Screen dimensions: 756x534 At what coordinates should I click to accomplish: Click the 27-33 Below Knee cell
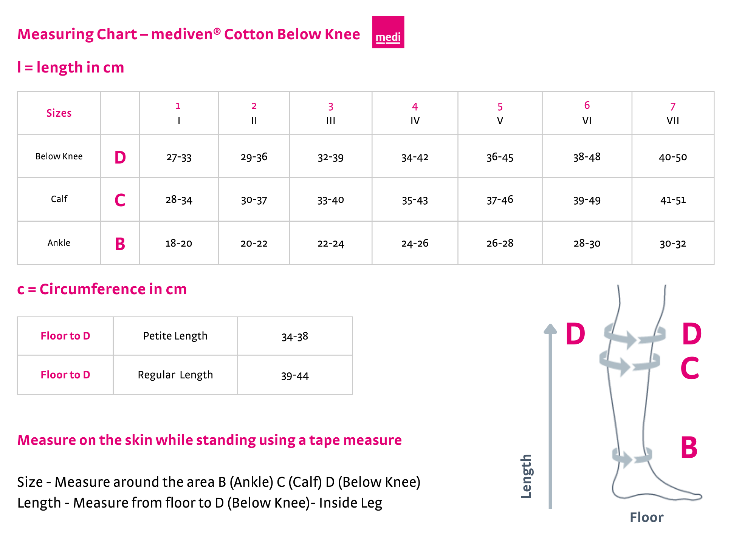[x=179, y=157]
